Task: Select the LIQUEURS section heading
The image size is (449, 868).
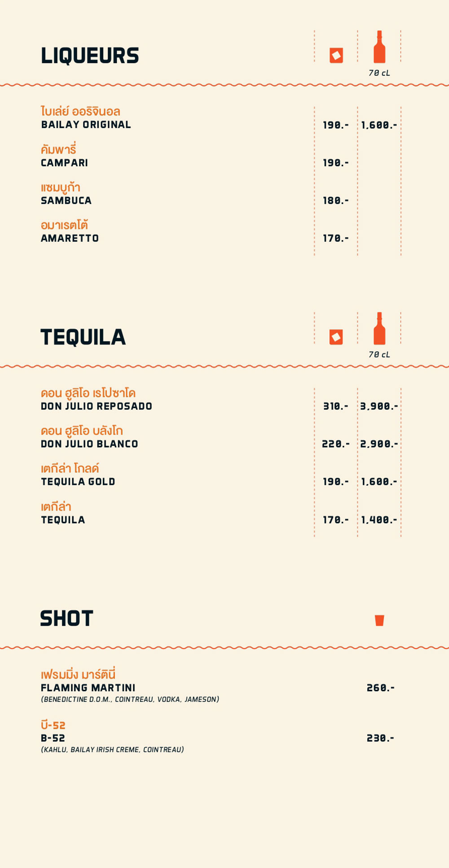Action: pyautogui.click(x=90, y=56)
